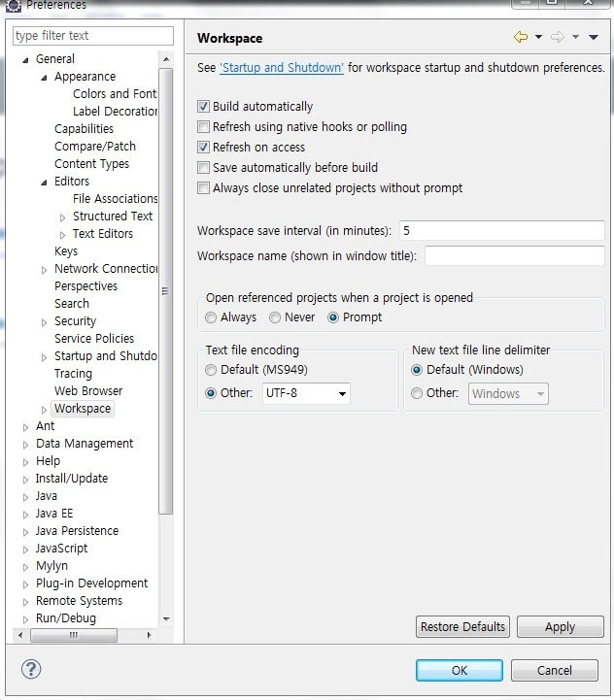Check Always close unrelated projects without prompt
The height and width of the screenshot is (700, 614).
pyautogui.click(x=203, y=188)
